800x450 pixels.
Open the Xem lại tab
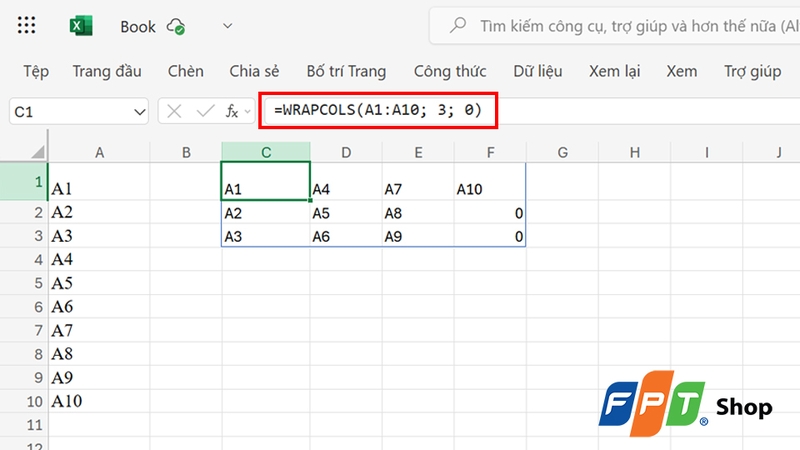(614, 71)
